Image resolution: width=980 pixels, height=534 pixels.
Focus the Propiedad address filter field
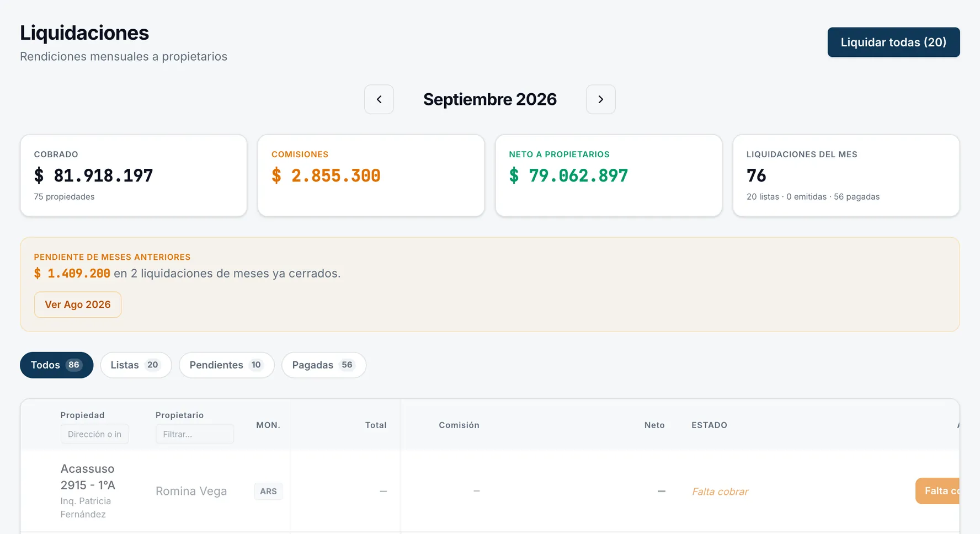tap(95, 434)
